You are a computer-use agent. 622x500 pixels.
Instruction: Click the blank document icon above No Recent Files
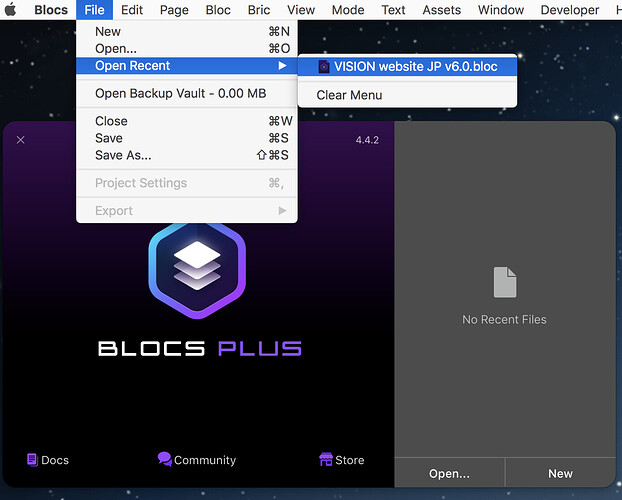[505, 282]
